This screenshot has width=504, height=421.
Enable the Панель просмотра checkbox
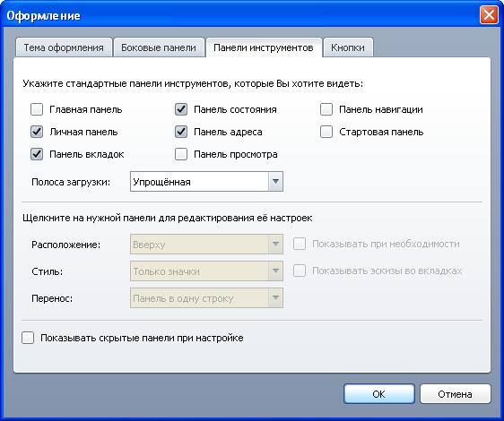(181, 154)
